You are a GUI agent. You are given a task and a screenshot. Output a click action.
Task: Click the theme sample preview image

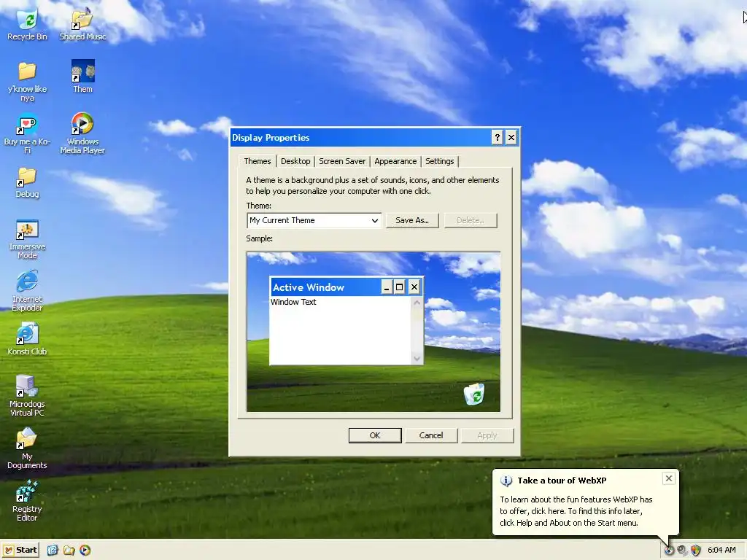coord(373,332)
